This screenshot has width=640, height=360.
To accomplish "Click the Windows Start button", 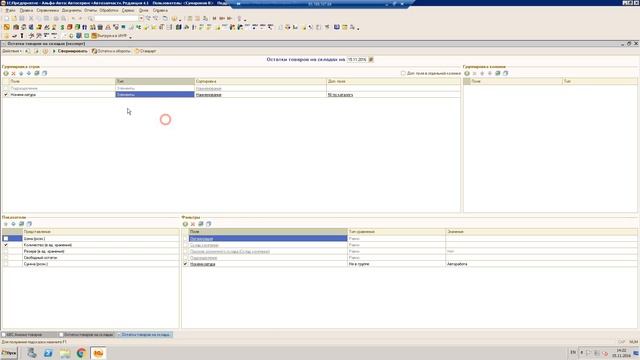I will click(9, 353).
